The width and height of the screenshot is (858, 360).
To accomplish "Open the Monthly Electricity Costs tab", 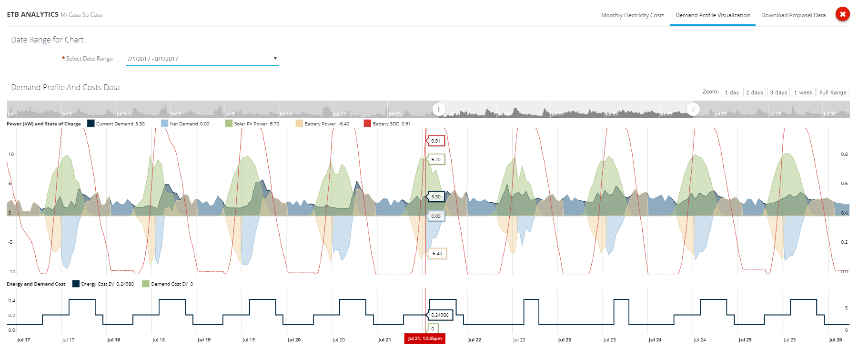I will [633, 15].
